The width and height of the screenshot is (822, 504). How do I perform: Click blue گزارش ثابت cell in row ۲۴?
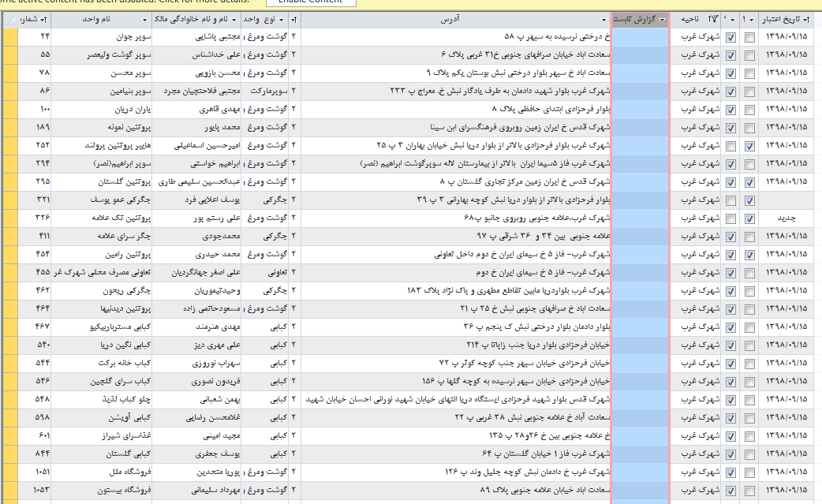(640, 36)
